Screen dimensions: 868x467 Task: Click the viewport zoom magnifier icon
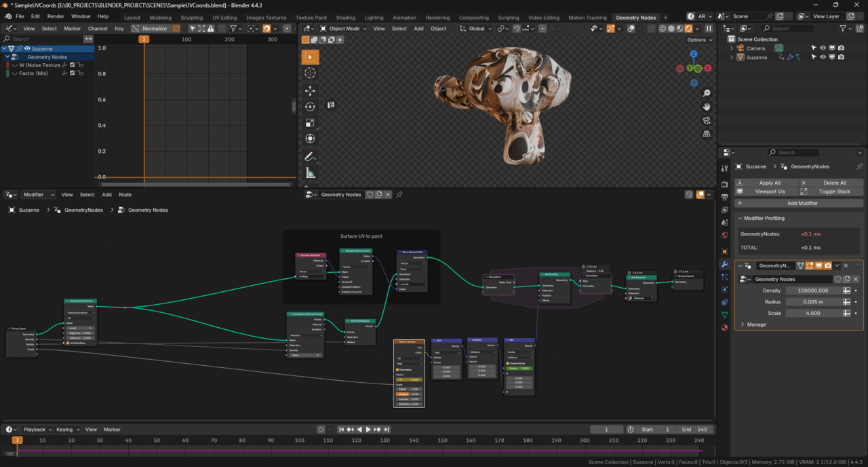click(x=707, y=94)
